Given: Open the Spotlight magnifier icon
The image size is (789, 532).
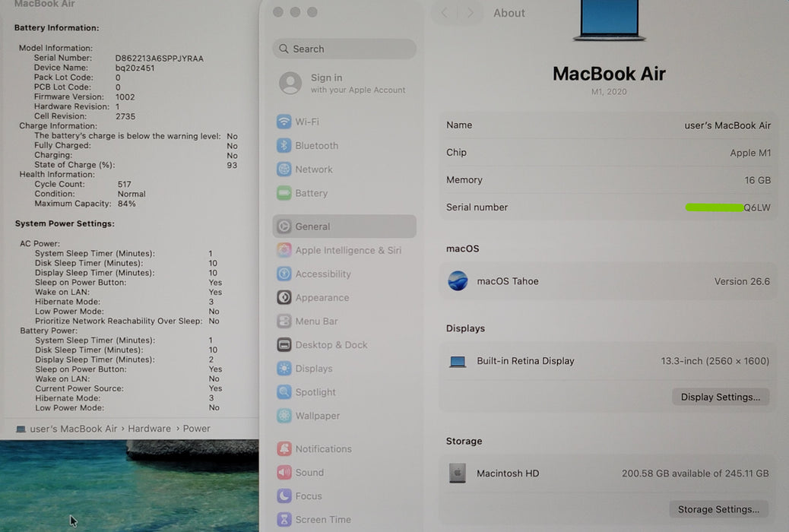Looking at the screenshot, I should [x=284, y=392].
